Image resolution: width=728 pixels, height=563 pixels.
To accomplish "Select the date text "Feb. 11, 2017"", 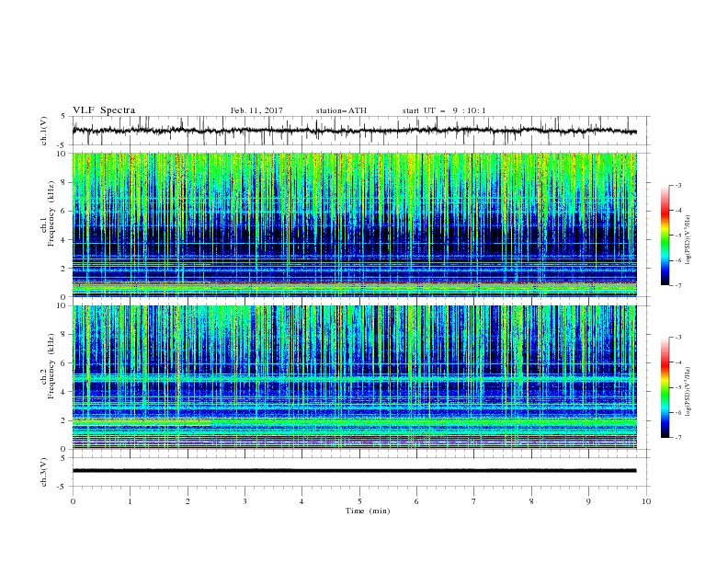I will coord(256,110).
